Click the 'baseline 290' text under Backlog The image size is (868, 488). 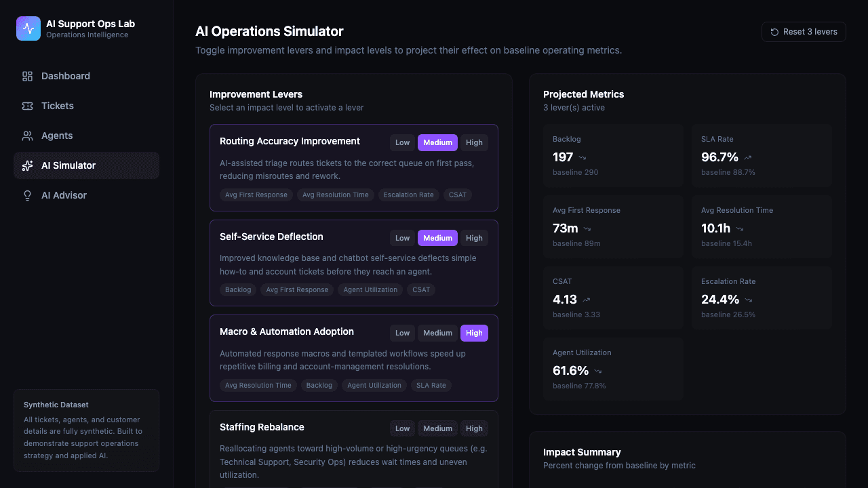pyautogui.click(x=575, y=172)
